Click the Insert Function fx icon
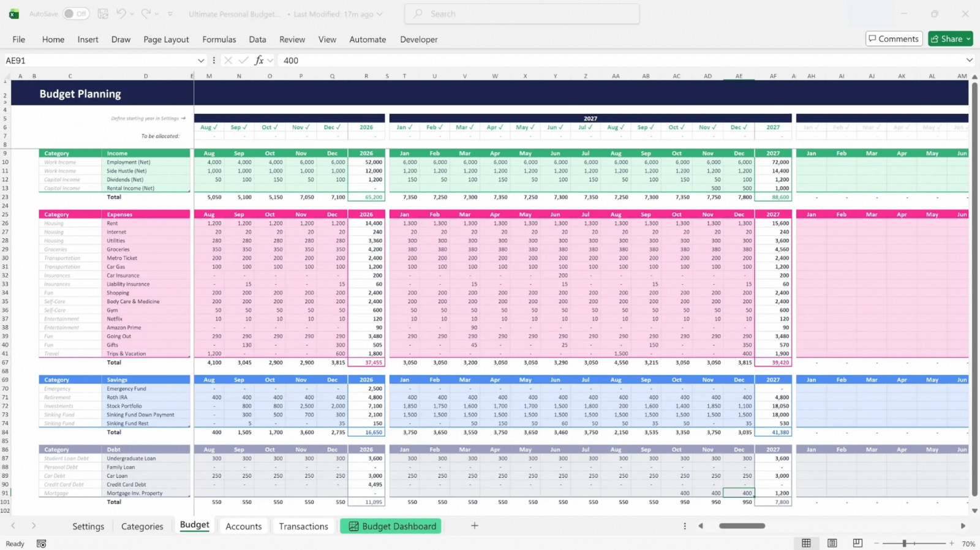The width and height of the screenshot is (980, 550). point(259,60)
